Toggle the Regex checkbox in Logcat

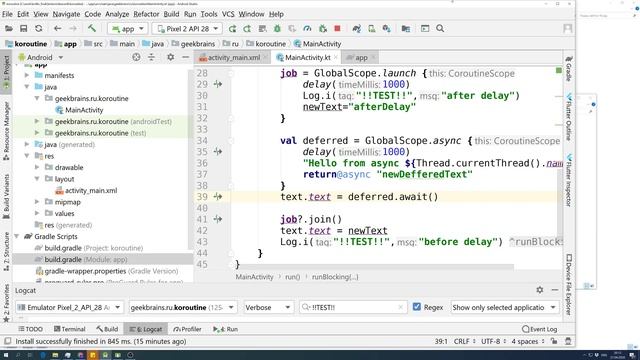416,307
